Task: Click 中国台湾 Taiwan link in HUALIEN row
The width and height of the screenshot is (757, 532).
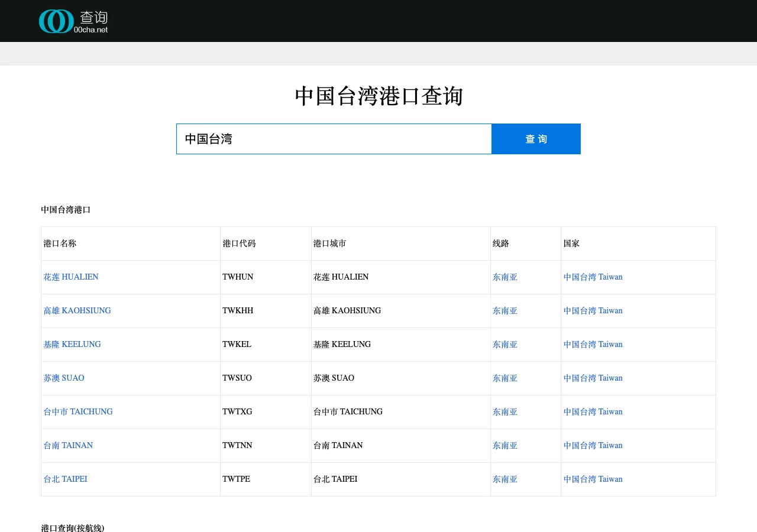Action: (593, 277)
